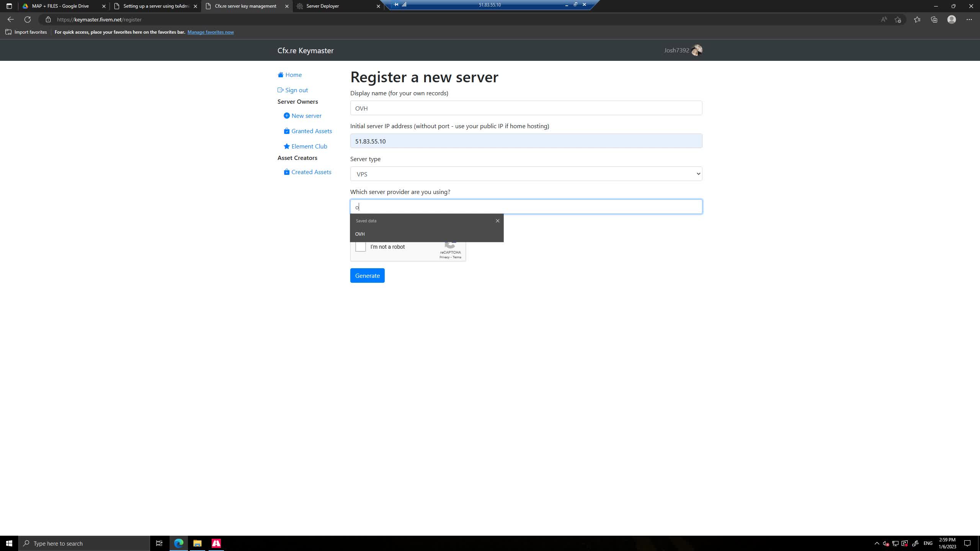Select OVH from saved data suggestions
Image resolution: width=980 pixels, height=551 pixels.
[x=360, y=234]
